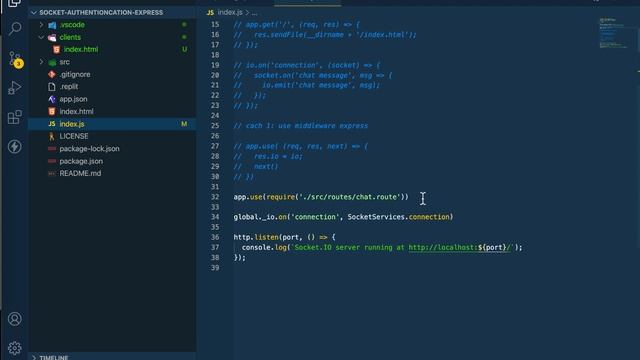640x360 pixels.
Task: Open the package-lock.json file
Action: coord(89,149)
